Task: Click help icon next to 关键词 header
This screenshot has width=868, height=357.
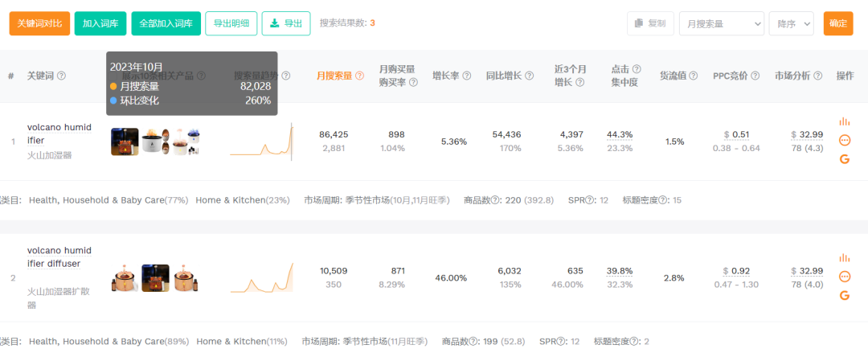Action: point(62,76)
